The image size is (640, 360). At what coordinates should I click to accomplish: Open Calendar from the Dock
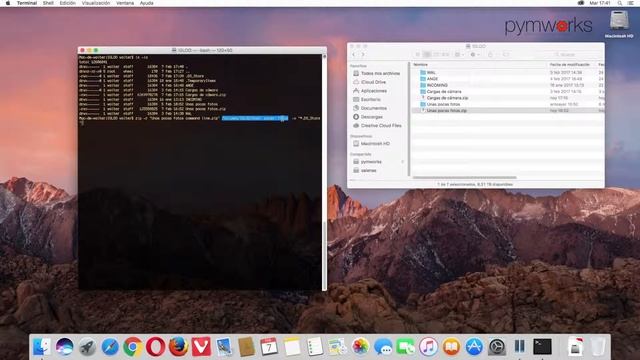(269, 347)
